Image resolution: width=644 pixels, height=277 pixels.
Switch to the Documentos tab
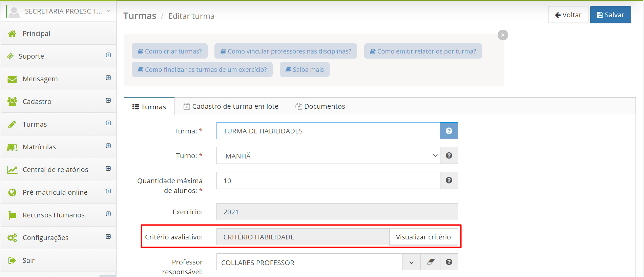coord(320,106)
